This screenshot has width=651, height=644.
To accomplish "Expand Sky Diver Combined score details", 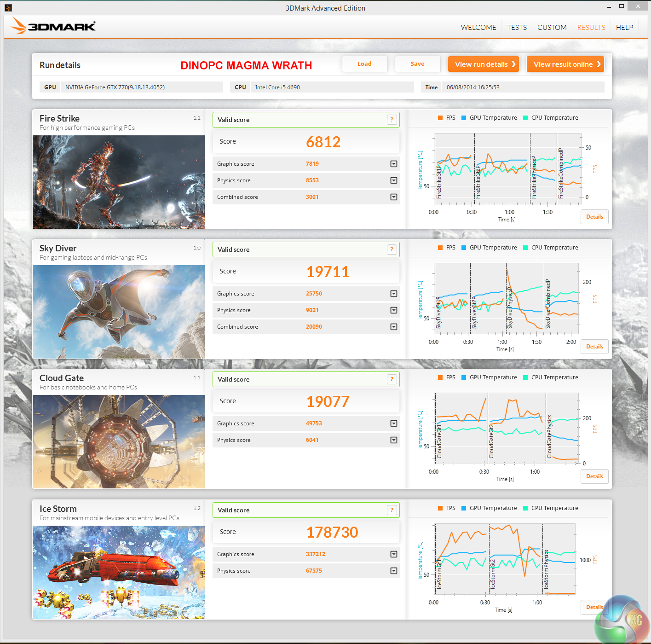I will (394, 327).
